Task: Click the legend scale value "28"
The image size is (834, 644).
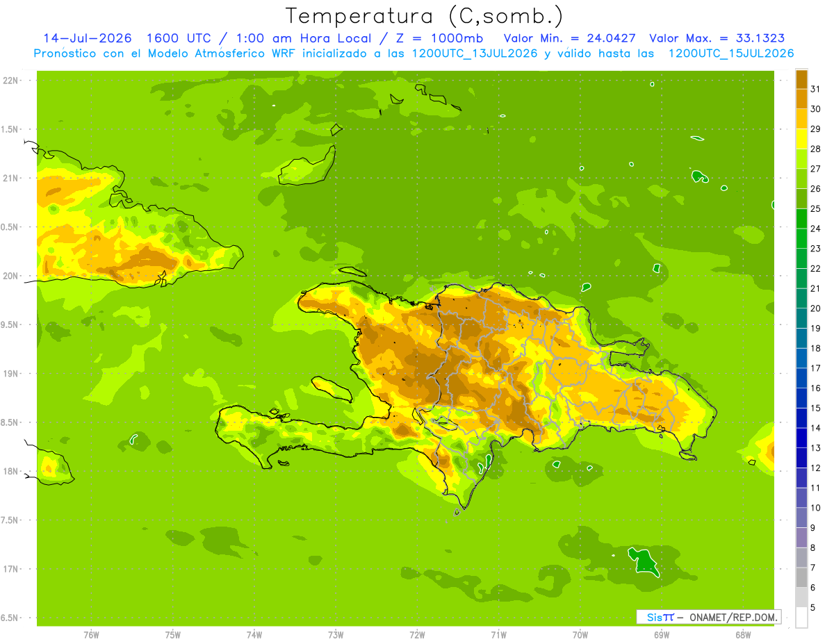Action: point(815,149)
